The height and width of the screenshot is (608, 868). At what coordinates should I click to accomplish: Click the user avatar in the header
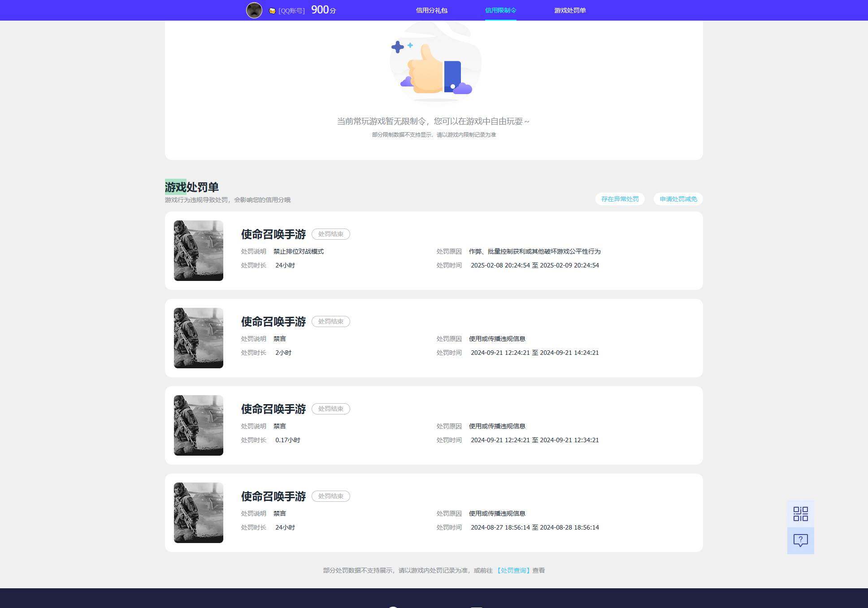254,10
